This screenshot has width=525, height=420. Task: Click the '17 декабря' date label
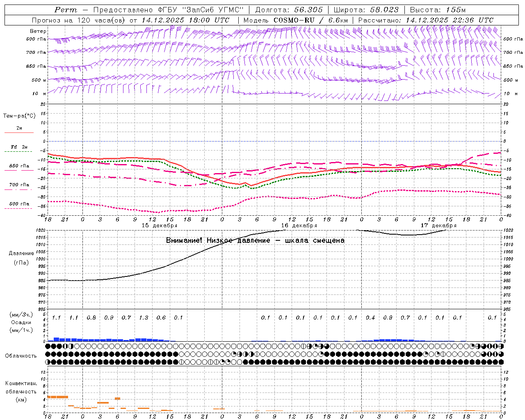click(438, 226)
